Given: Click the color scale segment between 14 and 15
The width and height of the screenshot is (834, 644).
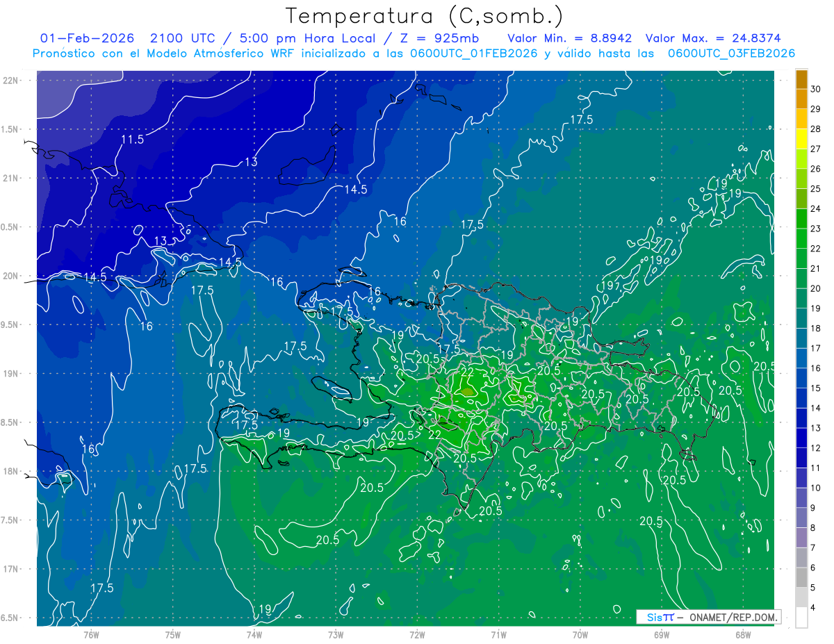Looking at the screenshot, I should (x=801, y=398).
